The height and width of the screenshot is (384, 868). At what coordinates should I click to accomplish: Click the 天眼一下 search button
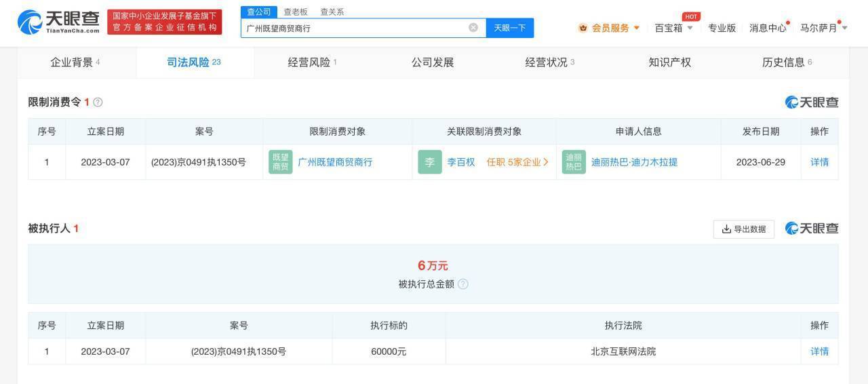click(x=510, y=28)
